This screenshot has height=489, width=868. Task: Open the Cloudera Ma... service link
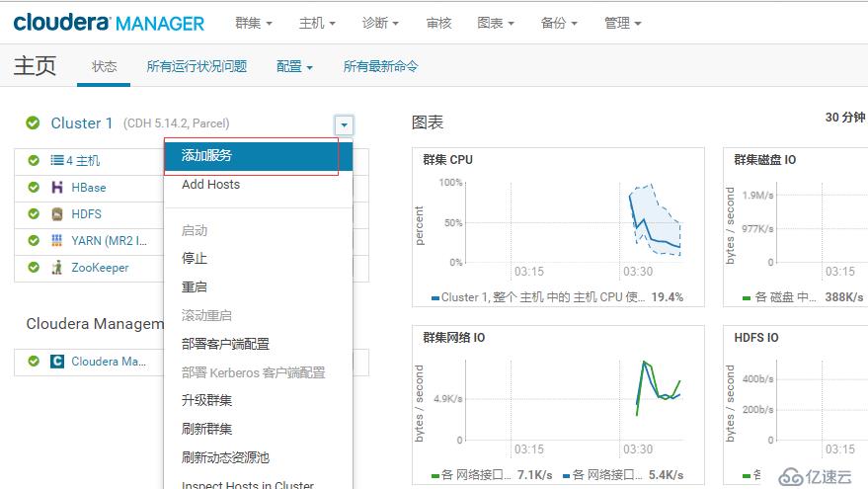(x=109, y=362)
